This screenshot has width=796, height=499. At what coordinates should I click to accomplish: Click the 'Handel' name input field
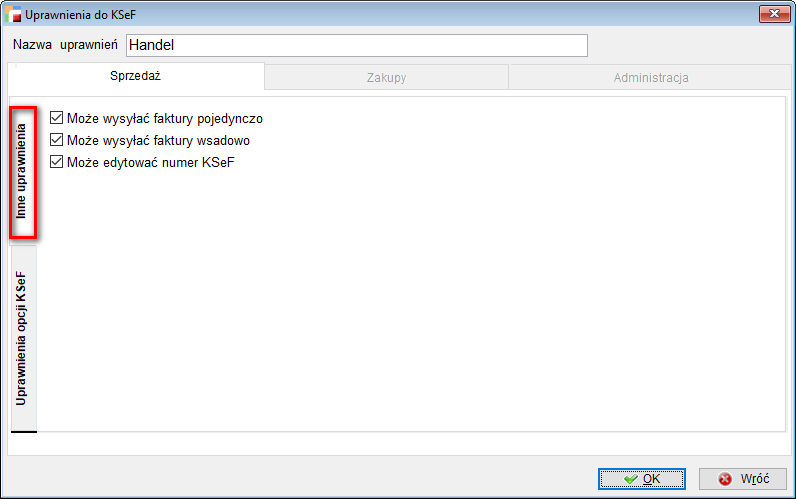[x=356, y=46]
